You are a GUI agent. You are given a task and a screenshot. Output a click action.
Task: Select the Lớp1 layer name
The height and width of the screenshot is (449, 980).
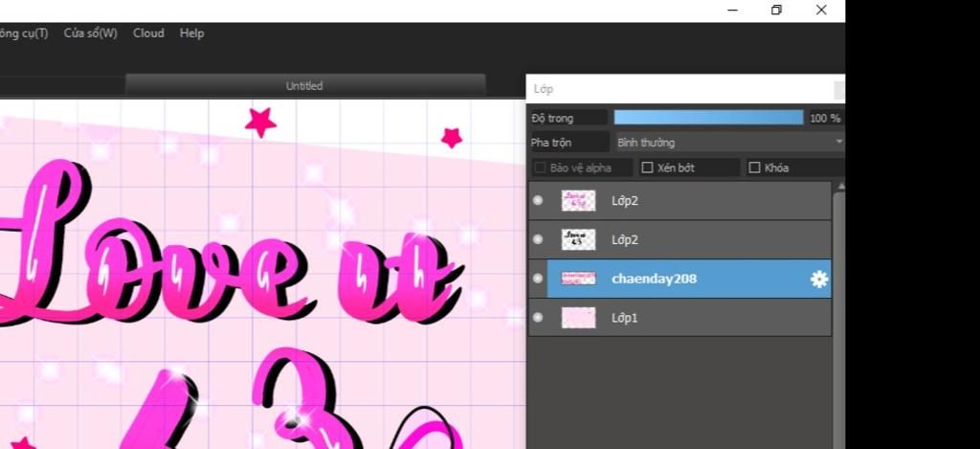coord(624,318)
